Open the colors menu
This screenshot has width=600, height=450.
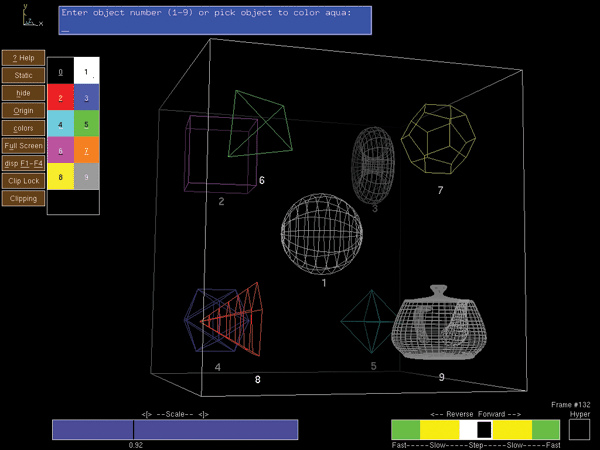click(x=23, y=128)
